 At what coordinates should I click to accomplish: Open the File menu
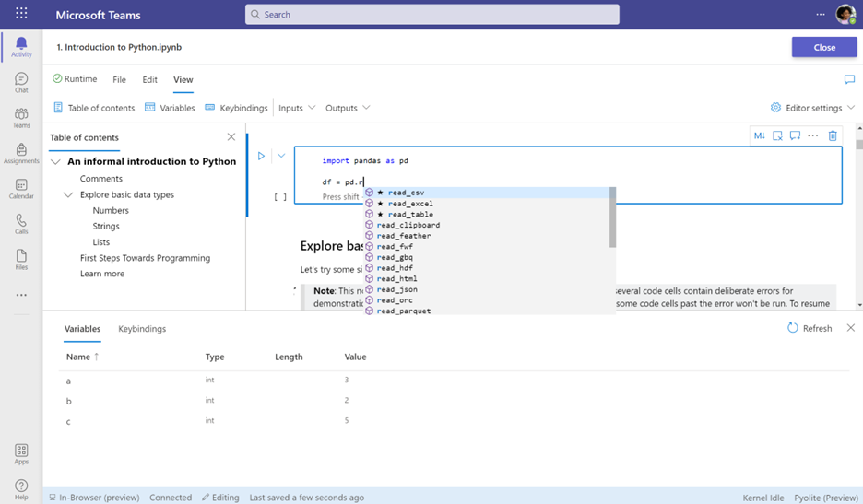pyautogui.click(x=120, y=80)
